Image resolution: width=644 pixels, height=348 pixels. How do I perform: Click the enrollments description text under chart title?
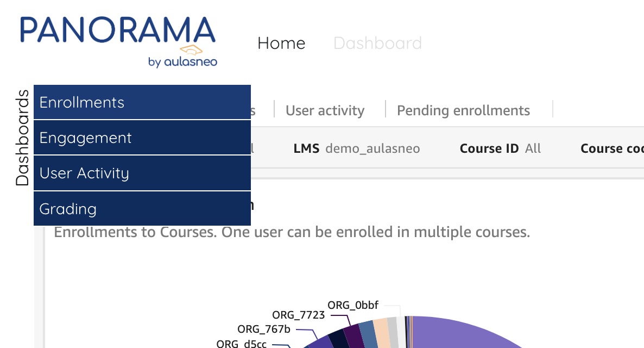click(x=292, y=233)
